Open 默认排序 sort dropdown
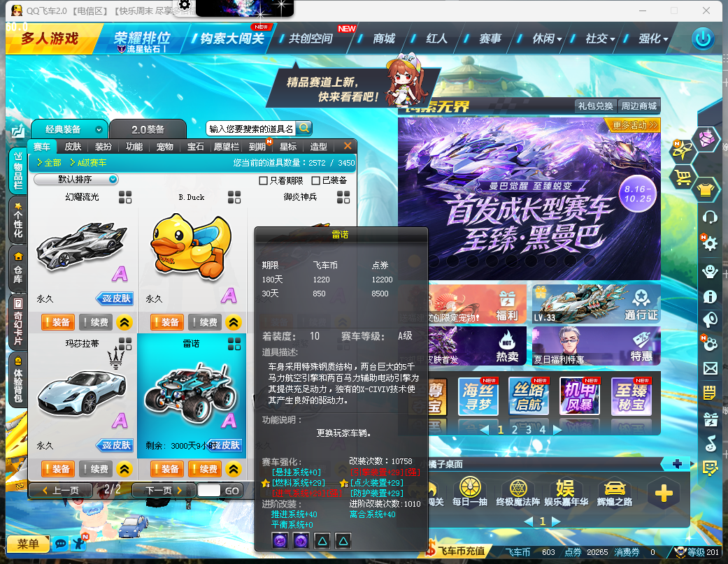The width and height of the screenshot is (728, 564). tap(76, 180)
